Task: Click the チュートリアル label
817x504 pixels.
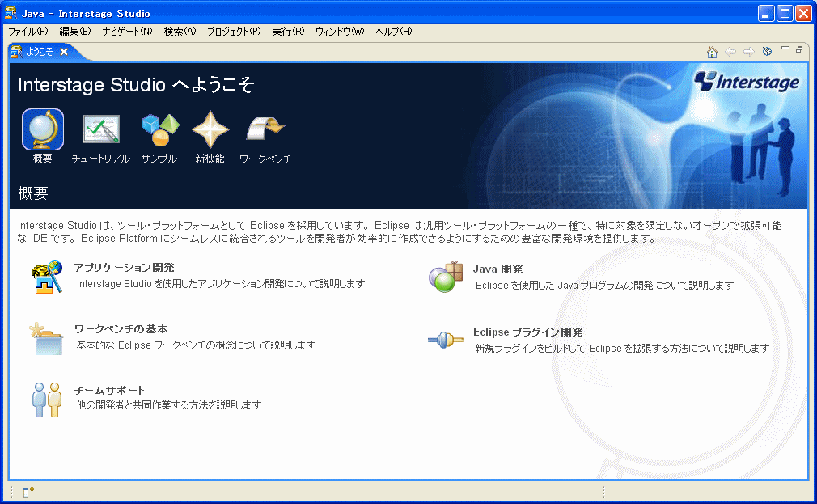Action: tap(101, 159)
